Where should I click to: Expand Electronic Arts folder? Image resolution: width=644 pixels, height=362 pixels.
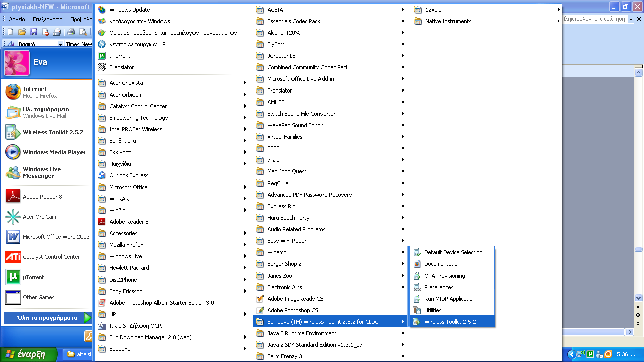point(330,287)
